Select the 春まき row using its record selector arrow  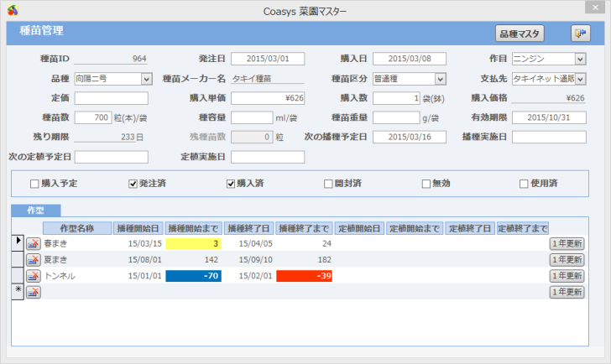click(x=18, y=243)
